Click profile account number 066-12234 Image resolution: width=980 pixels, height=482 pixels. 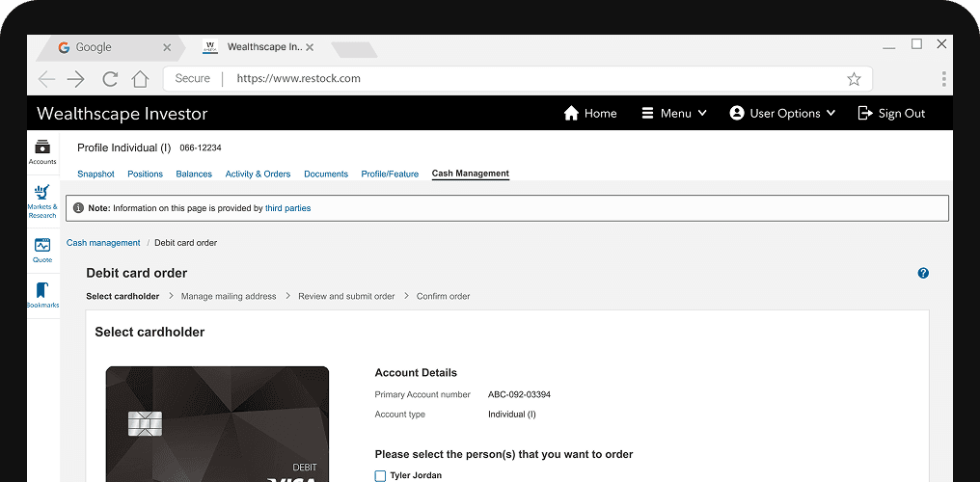tap(200, 147)
